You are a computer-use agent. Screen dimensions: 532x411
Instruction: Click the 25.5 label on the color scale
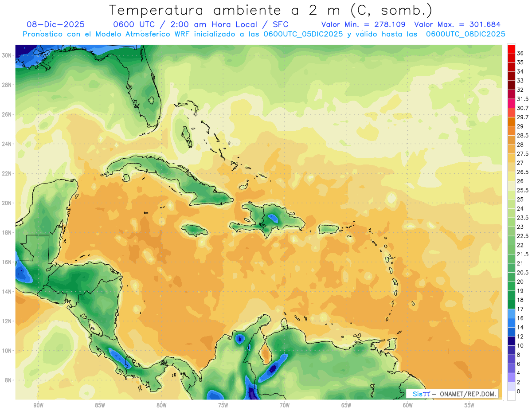coord(523,190)
